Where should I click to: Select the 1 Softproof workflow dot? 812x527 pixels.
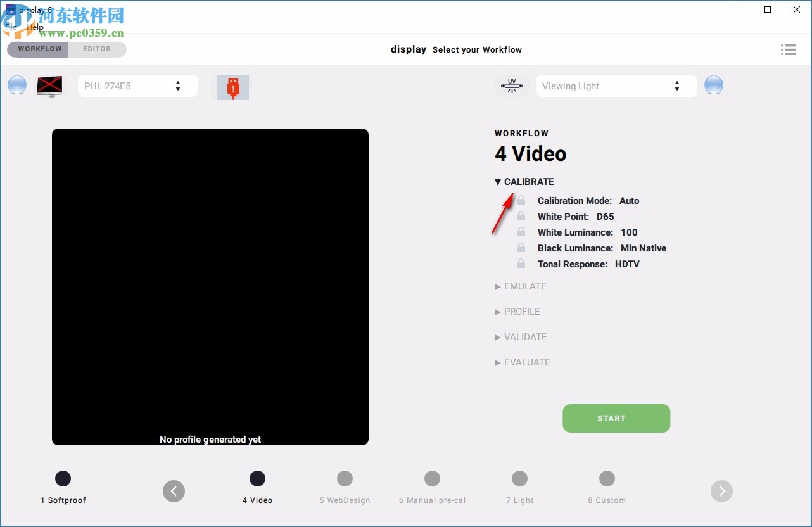tap(63, 478)
